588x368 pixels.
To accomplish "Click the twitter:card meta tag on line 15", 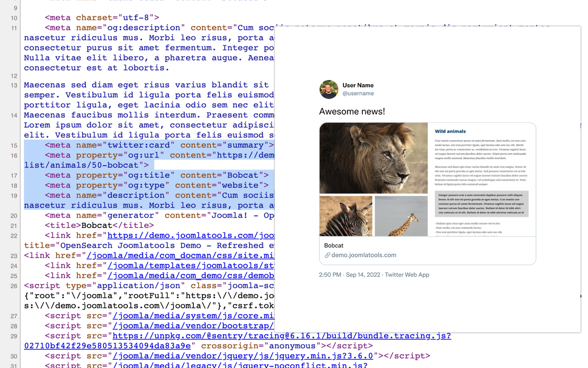I will (x=159, y=145).
